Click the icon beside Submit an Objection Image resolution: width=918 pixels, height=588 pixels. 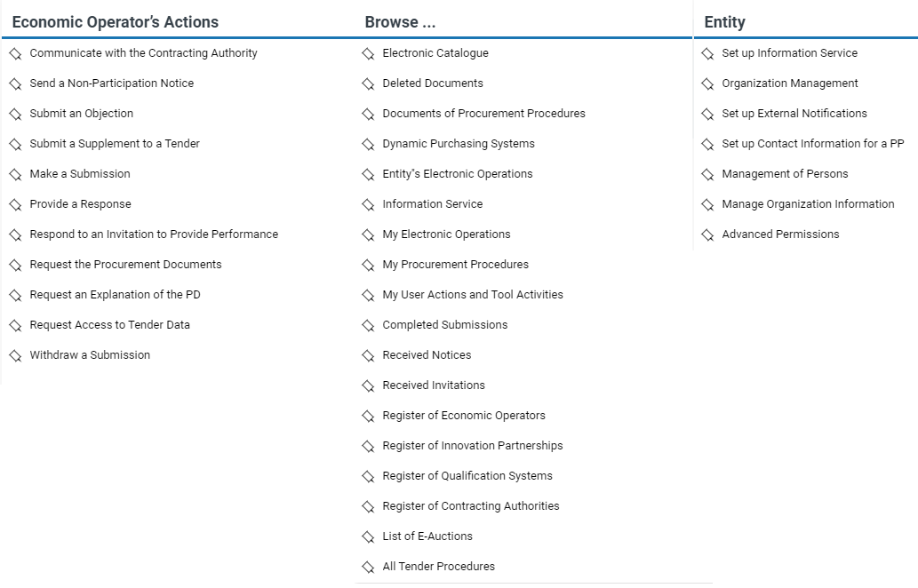tap(15, 115)
